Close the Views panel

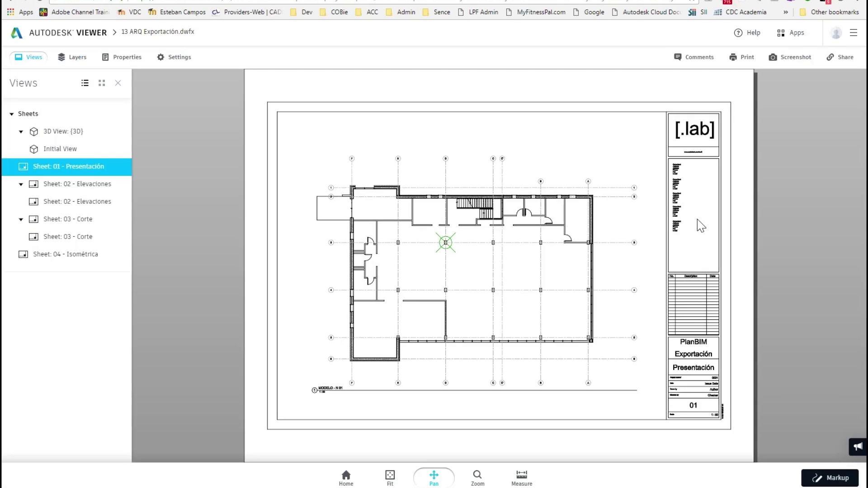(118, 83)
